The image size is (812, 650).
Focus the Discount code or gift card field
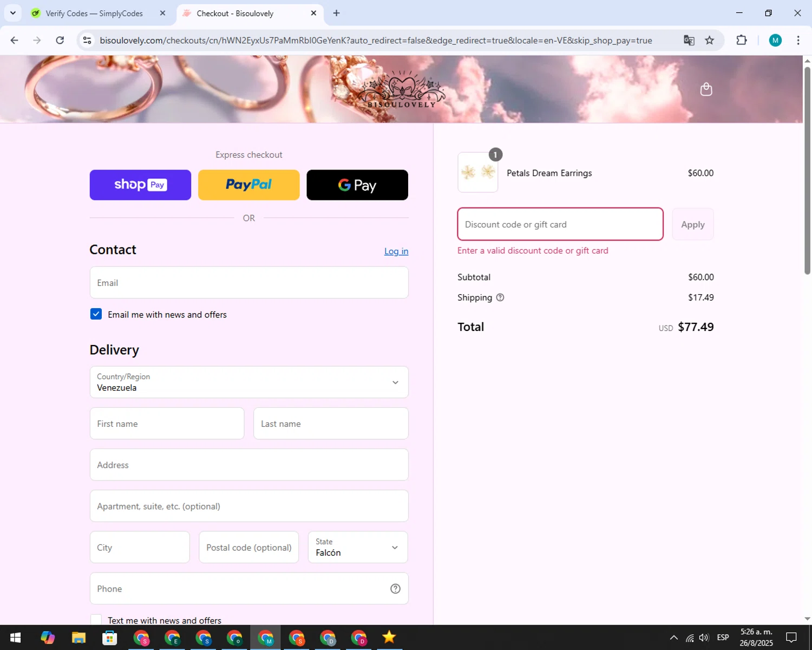(560, 224)
